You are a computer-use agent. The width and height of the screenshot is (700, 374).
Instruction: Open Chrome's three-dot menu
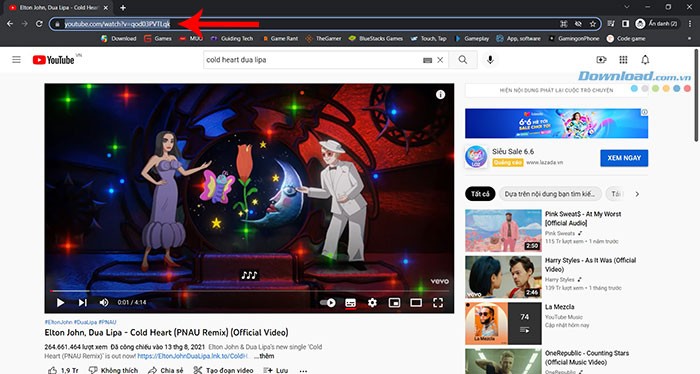690,24
